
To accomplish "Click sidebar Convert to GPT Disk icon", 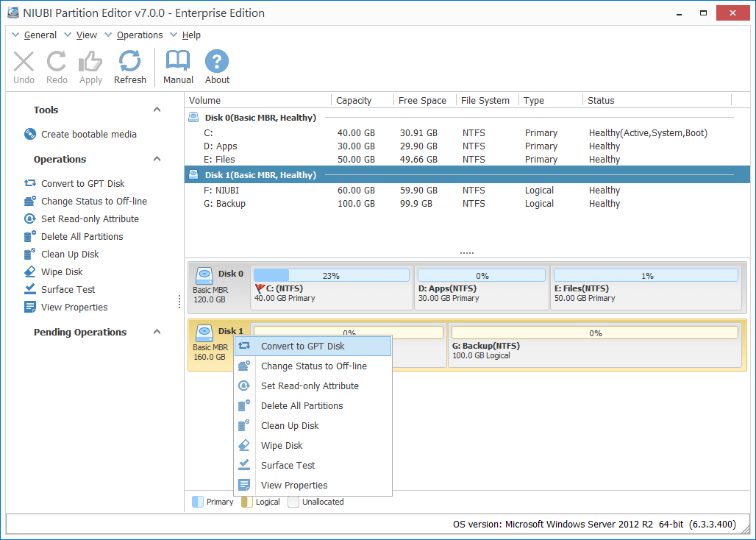I will click(30, 183).
